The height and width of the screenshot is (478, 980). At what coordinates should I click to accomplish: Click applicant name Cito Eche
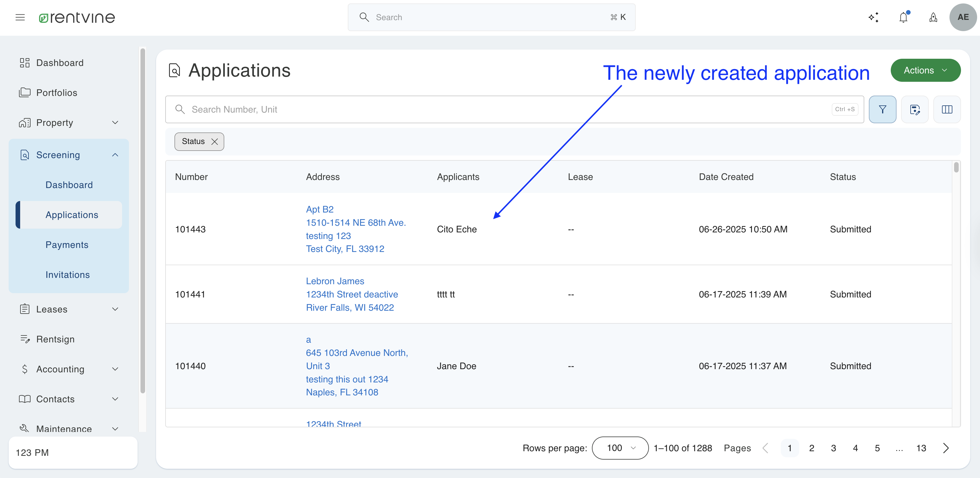coord(457,229)
